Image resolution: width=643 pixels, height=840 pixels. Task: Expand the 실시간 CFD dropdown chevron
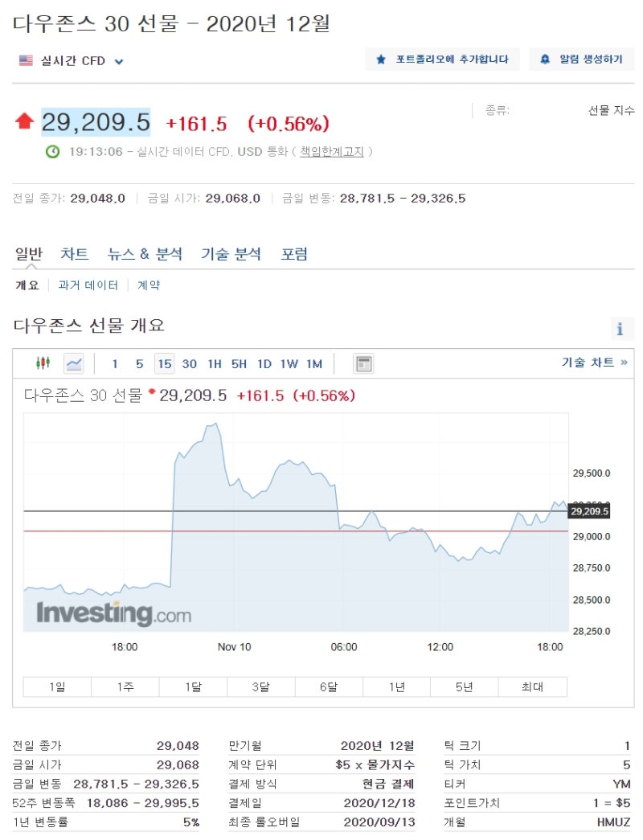click(119, 62)
